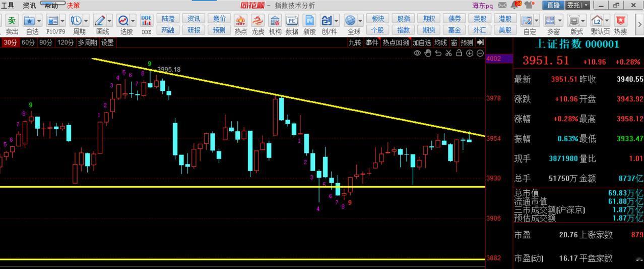The height and width of the screenshot is (269, 644).
Task: Open the mail envelope icon
Action: (502, 5)
